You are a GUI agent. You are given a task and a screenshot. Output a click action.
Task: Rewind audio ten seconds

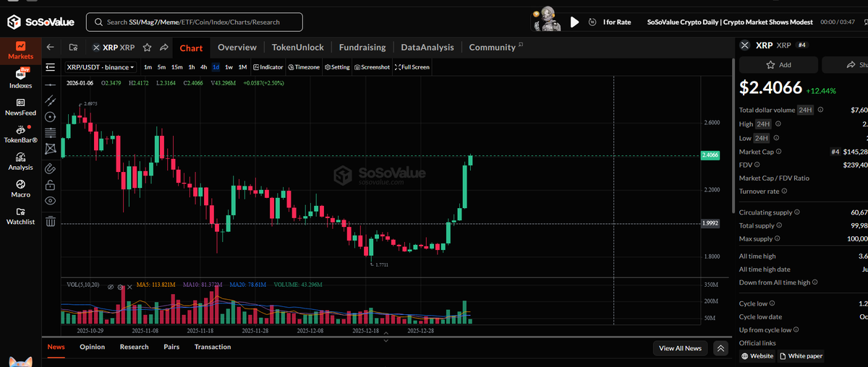point(592,22)
